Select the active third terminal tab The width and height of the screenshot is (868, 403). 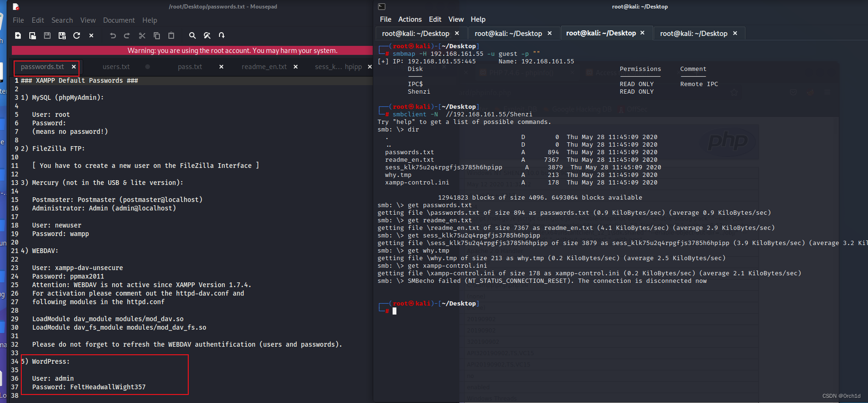(601, 33)
